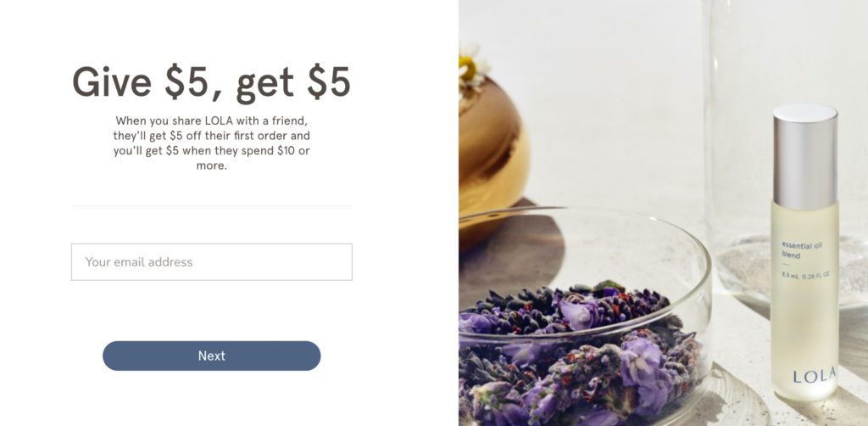868x426 pixels.
Task: Click the horizontal divider line above email field
Action: [x=211, y=206]
